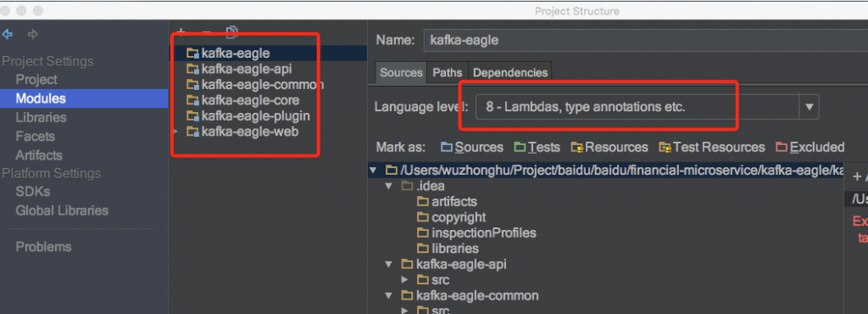Switch to the Dependencies tab
Viewport: 868px width, 314px height.
click(510, 72)
